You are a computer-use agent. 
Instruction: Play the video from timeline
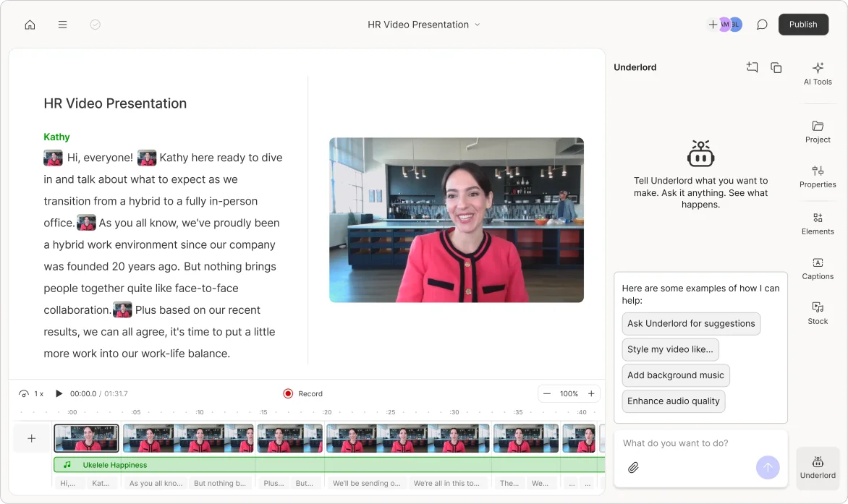59,393
